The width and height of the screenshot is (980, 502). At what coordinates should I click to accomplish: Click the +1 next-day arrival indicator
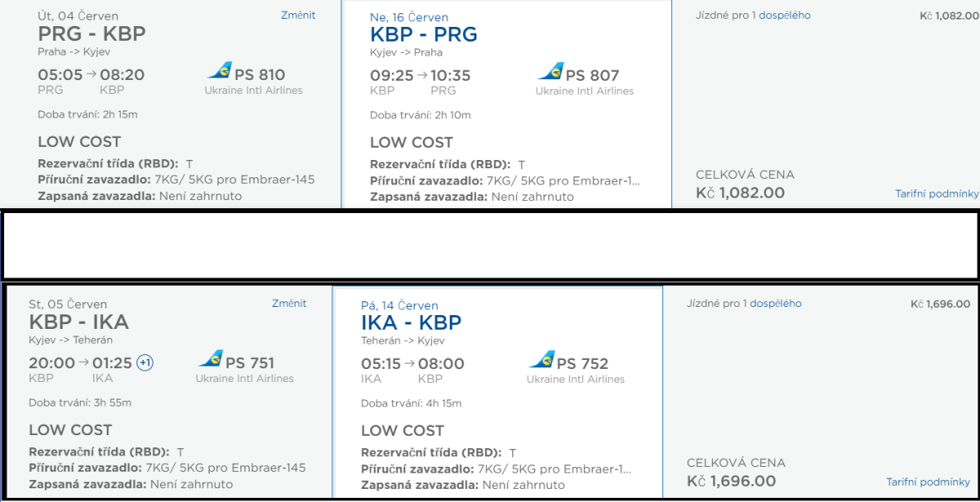click(x=145, y=362)
